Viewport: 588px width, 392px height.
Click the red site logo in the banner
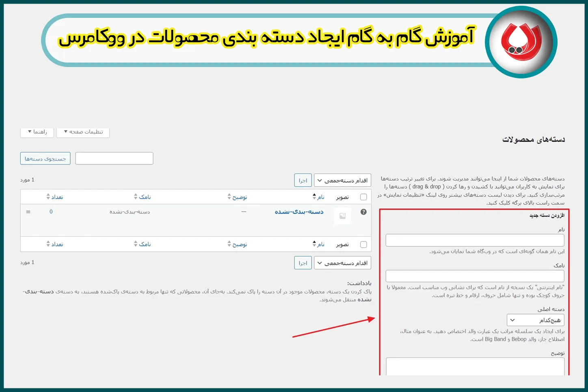click(521, 42)
